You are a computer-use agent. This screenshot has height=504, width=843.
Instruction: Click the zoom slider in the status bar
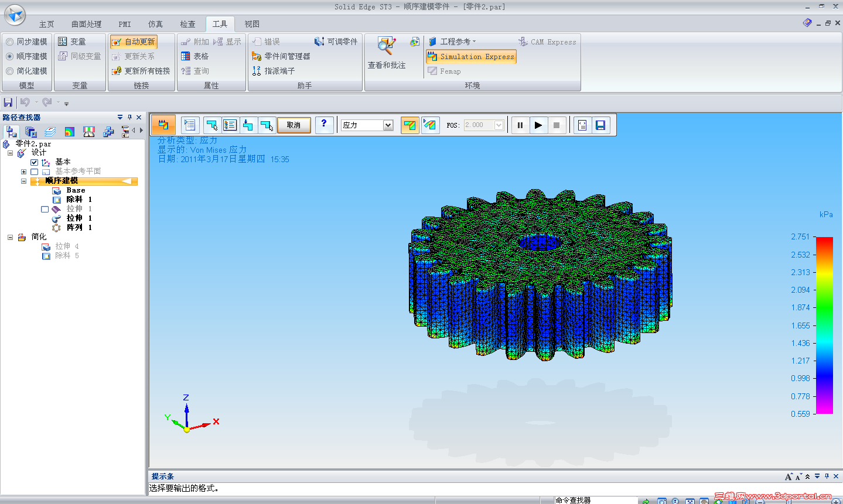[x=788, y=501]
